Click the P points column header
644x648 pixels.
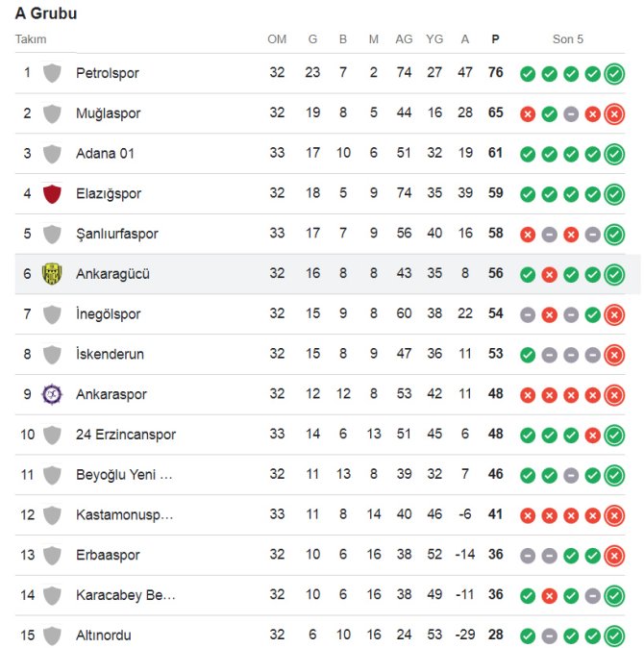click(x=495, y=39)
